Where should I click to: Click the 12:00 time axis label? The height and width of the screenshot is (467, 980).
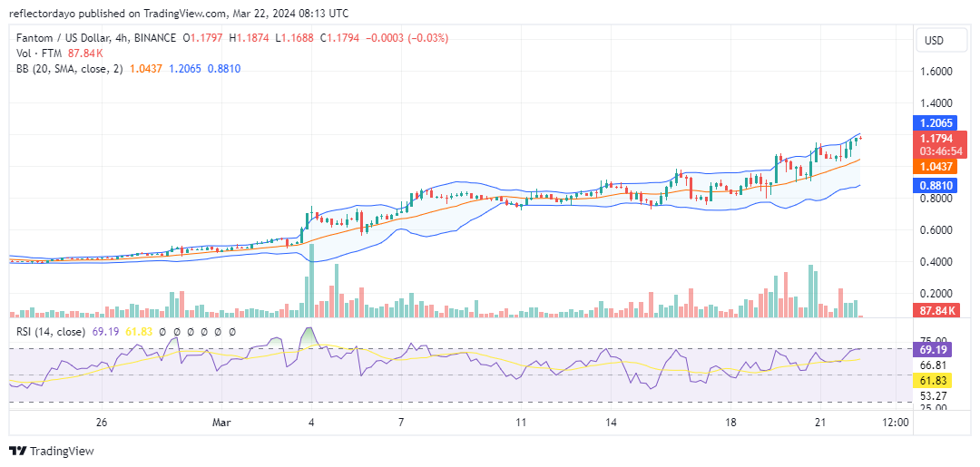[x=895, y=423]
